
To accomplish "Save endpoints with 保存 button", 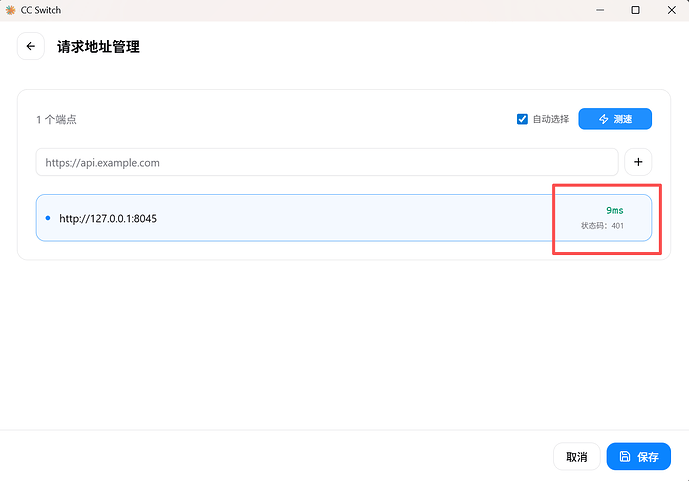I will pos(638,457).
